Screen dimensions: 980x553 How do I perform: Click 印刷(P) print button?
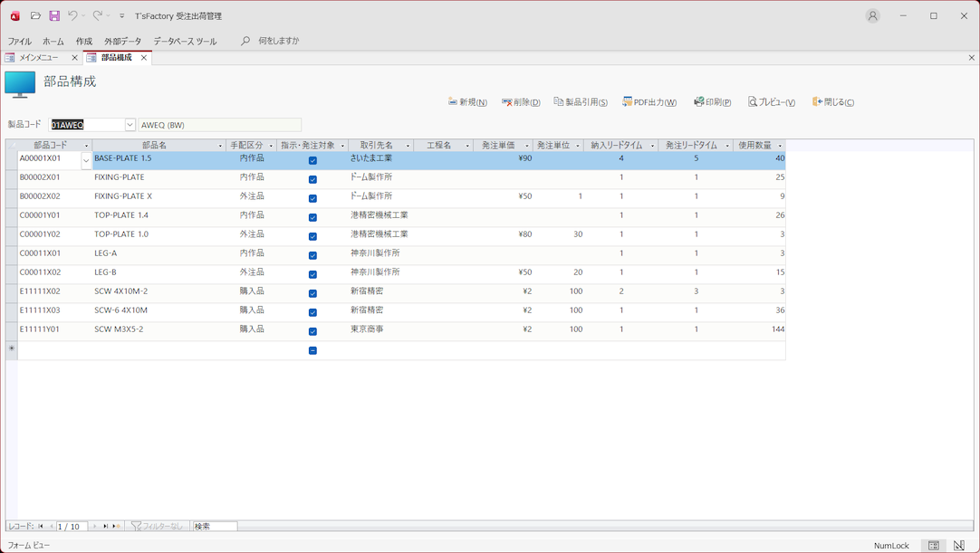(713, 102)
